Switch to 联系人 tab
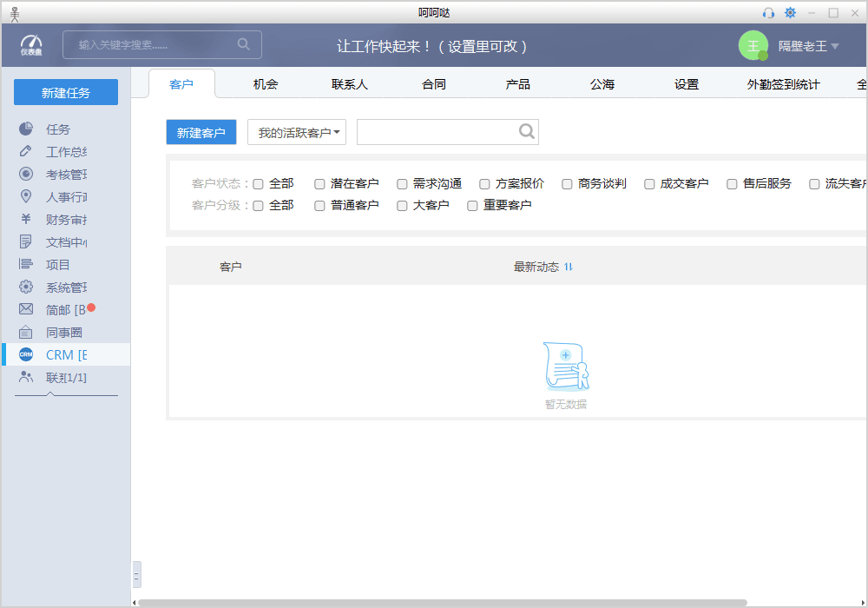Screen dimensions: 868x608 pyautogui.click(x=350, y=84)
